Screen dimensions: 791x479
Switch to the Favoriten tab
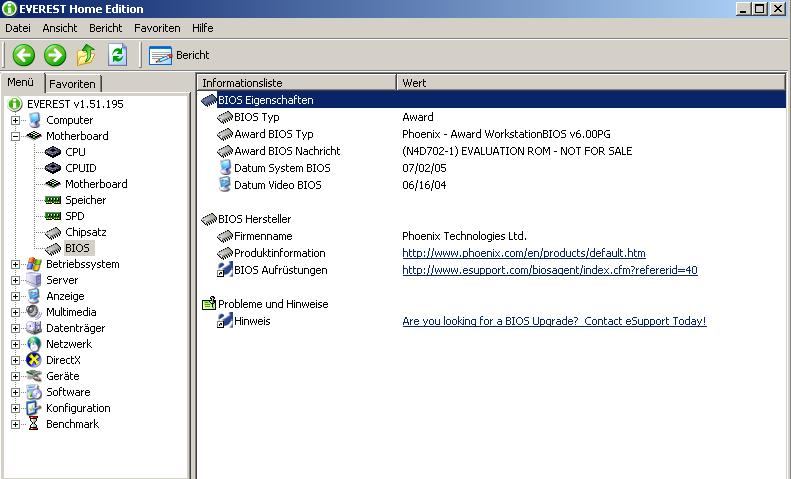click(x=73, y=84)
